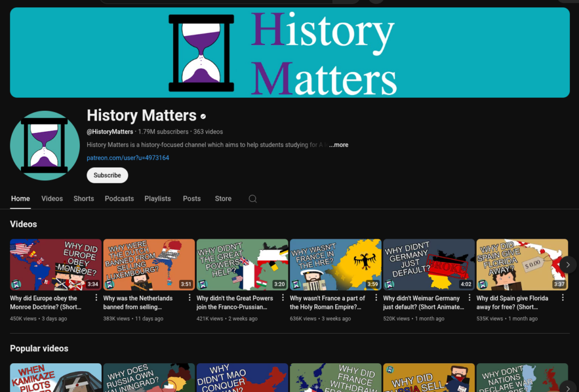Play the "Why did Europe obey Monroe" thumbnail
Viewport: 579px width, 392px height.
coord(56,265)
